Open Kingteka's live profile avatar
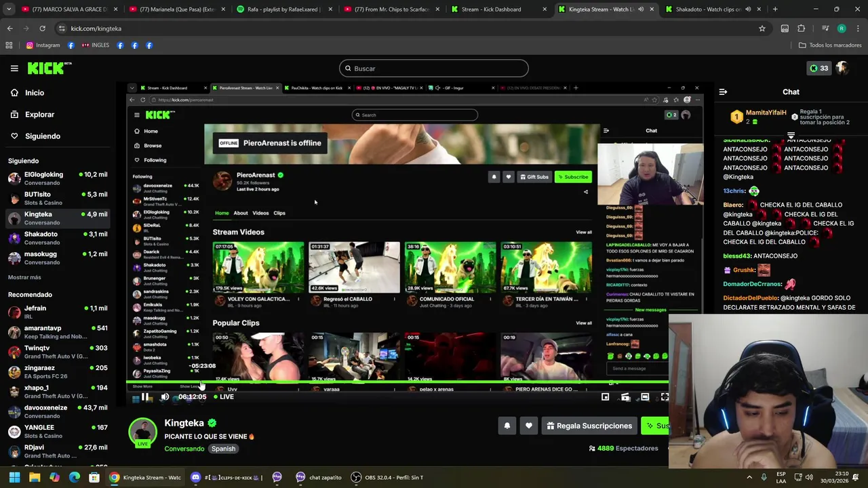The height and width of the screenshot is (488, 868). click(x=142, y=433)
